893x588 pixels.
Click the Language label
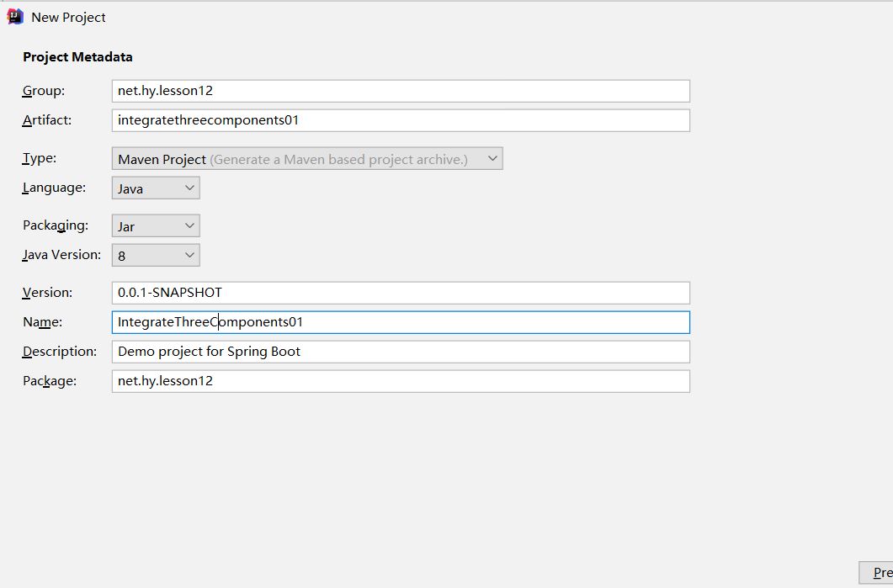(54, 188)
